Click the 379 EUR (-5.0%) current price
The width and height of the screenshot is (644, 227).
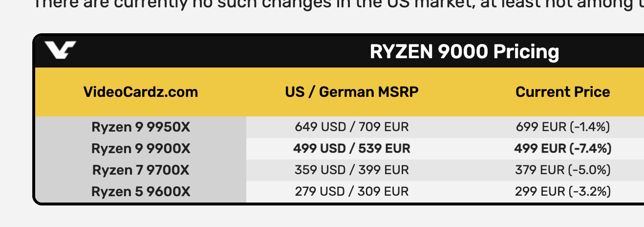[x=563, y=170]
